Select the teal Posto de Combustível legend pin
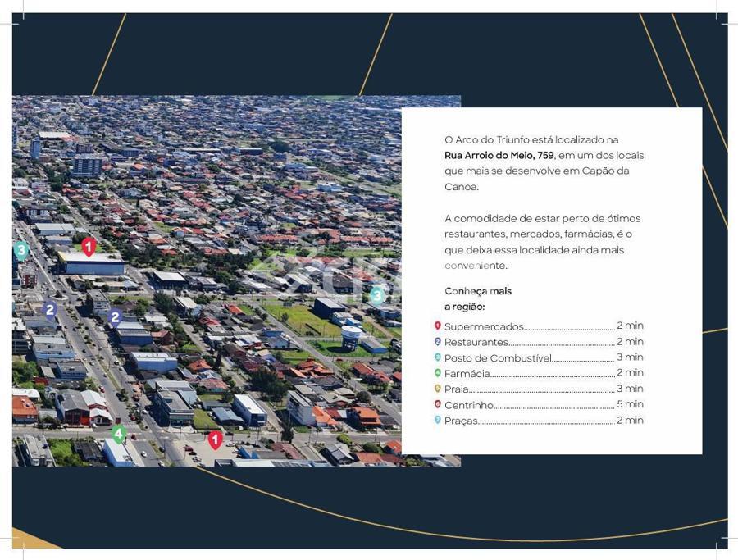 pyautogui.click(x=437, y=357)
